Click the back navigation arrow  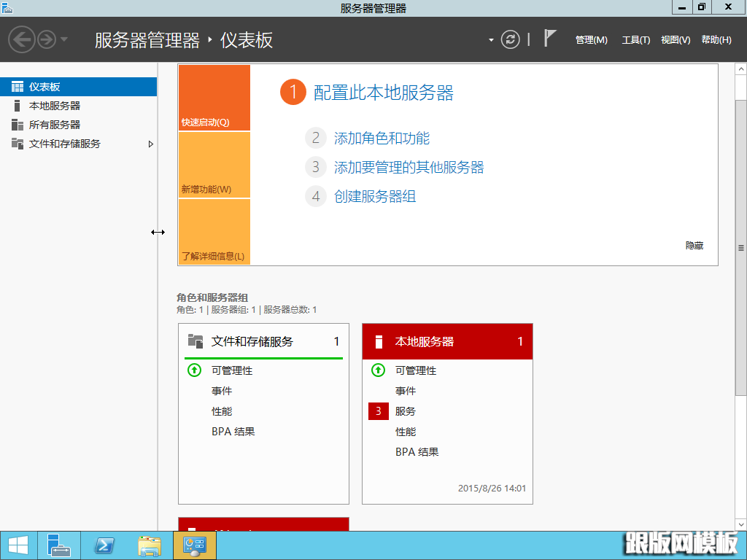22,39
